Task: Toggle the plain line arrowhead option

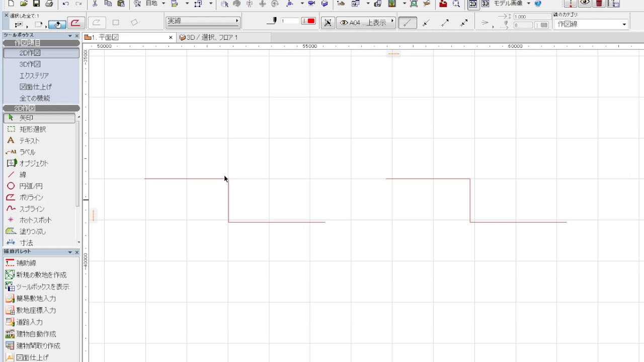Action: click(407, 23)
